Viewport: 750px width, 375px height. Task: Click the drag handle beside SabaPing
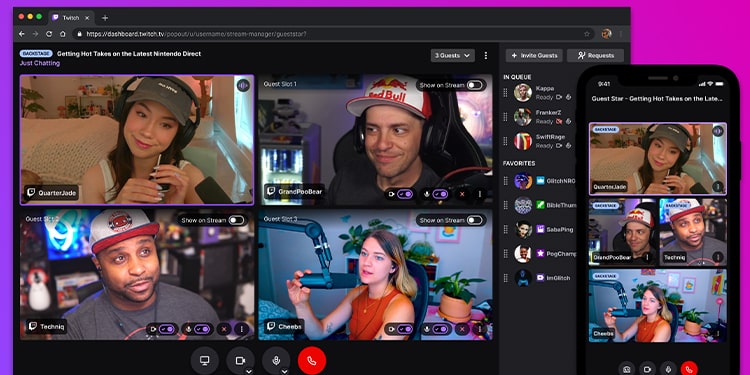pyautogui.click(x=506, y=230)
